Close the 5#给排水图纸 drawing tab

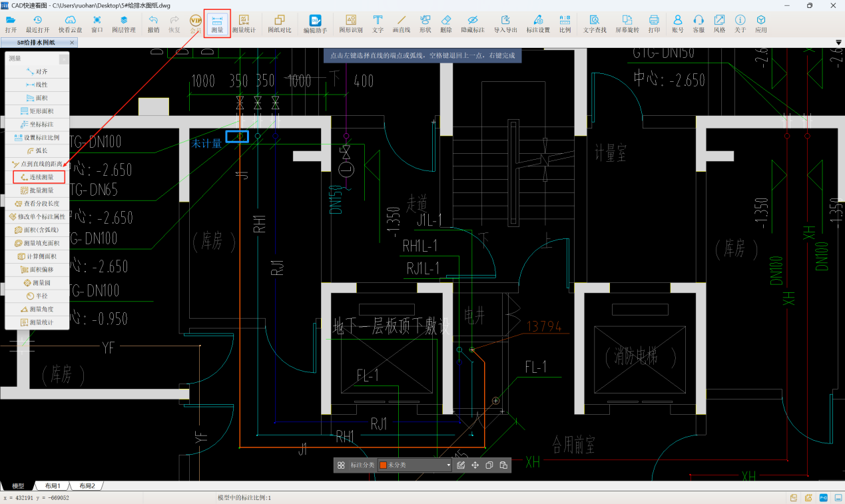click(72, 43)
